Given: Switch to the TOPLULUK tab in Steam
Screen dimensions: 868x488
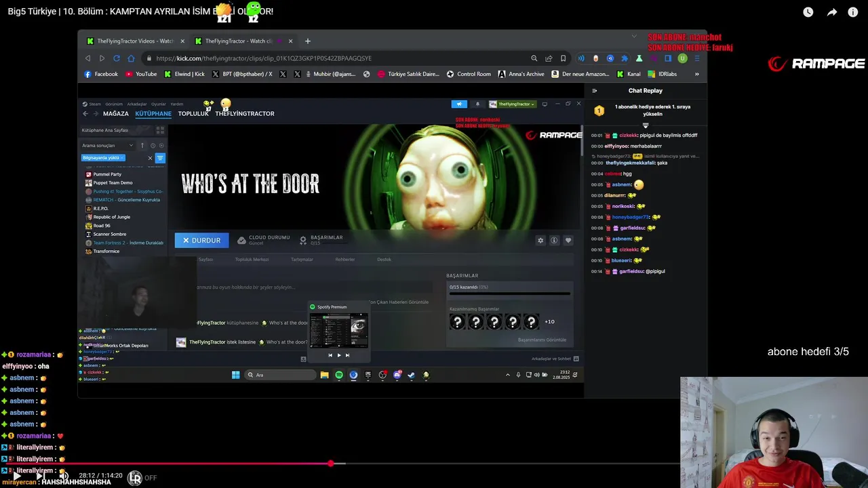Looking at the screenshot, I should click(193, 114).
